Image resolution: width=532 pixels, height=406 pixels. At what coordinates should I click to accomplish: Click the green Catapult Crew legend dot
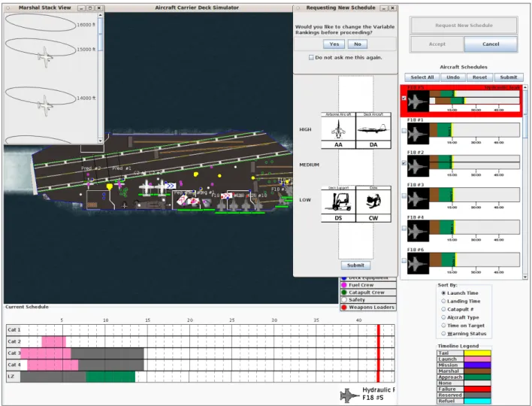tap(344, 292)
